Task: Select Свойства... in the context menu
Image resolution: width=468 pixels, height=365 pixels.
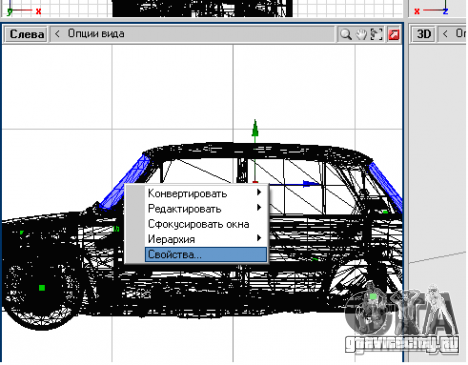Action: [x=206, y=254]
